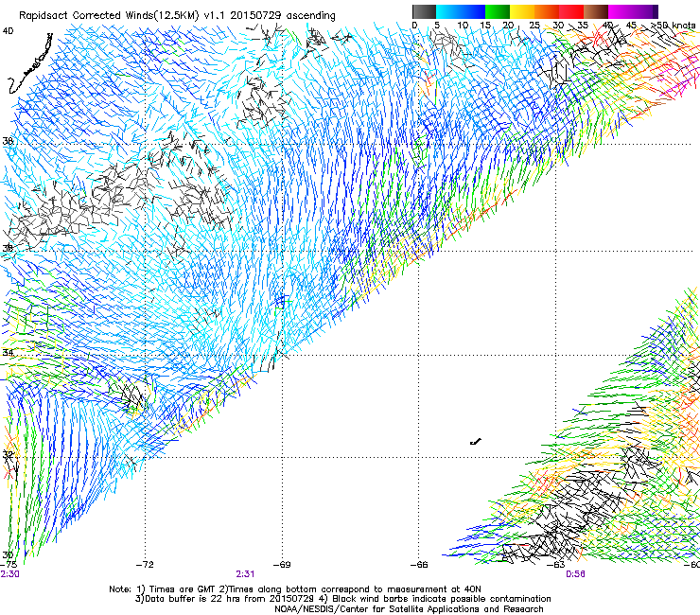Select the green 15-20 knots legend swatch
700x615 pixels.
498,11
